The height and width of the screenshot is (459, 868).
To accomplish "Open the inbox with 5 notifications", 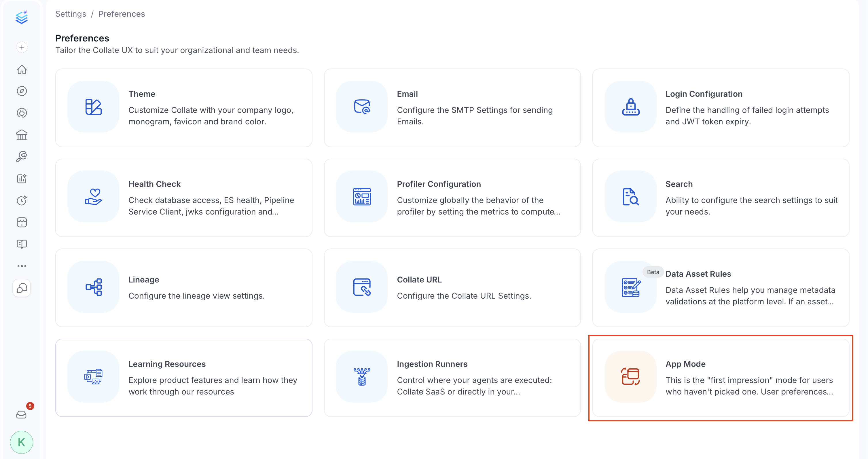I will click(x=22, y=414).
